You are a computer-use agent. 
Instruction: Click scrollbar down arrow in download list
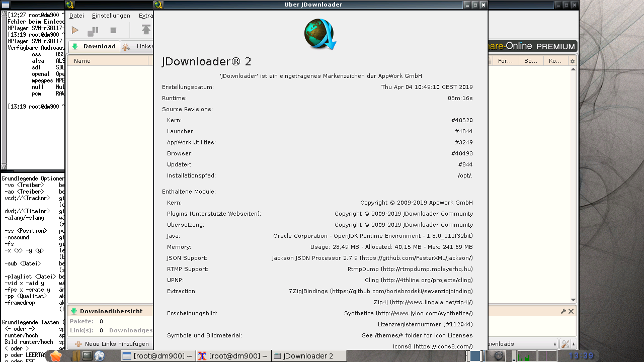pos(573,300)
